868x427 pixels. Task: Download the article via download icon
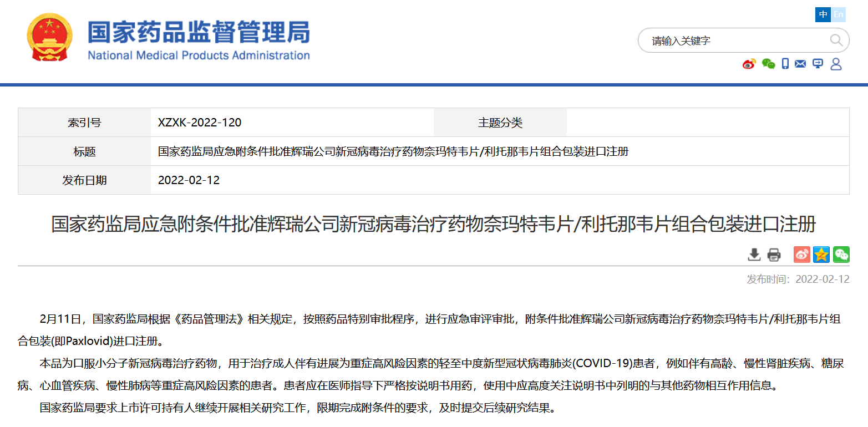pyautogui.click(x=754, y=255)
